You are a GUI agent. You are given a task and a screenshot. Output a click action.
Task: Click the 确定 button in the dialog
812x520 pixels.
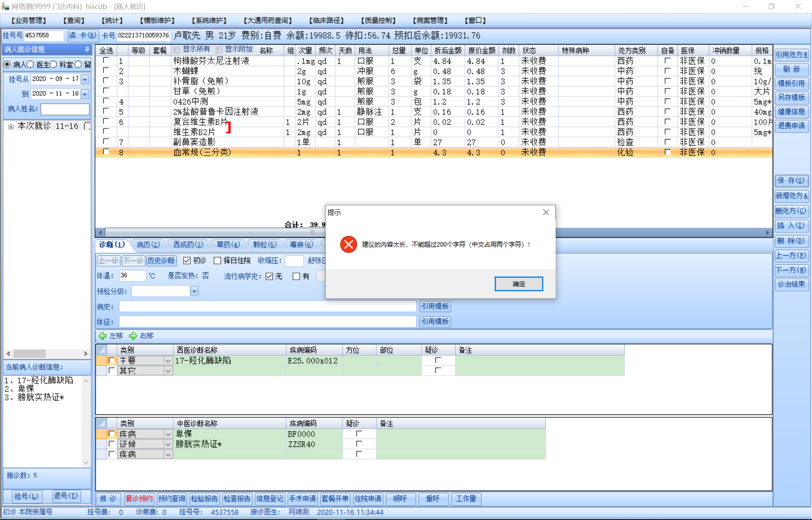point(518,284)
